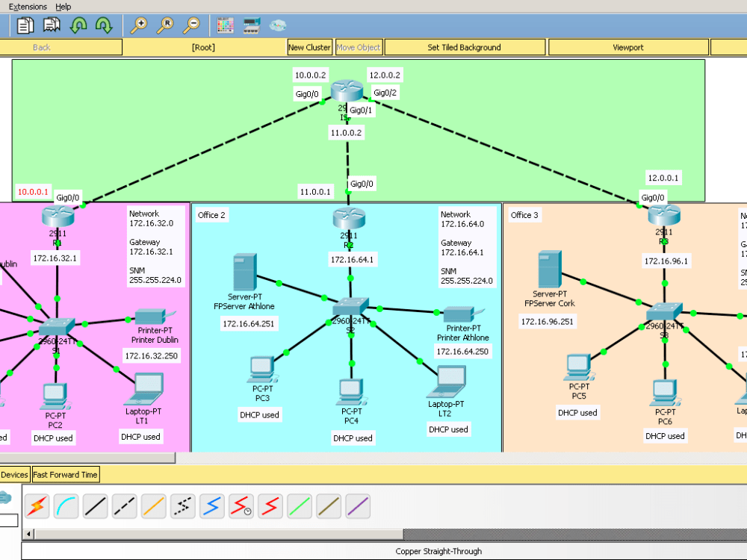Click the New Cluster button

click(309, 46)
